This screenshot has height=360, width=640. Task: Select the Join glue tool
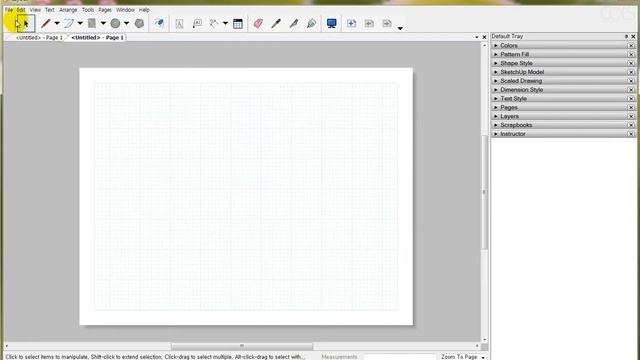[311, 24]
